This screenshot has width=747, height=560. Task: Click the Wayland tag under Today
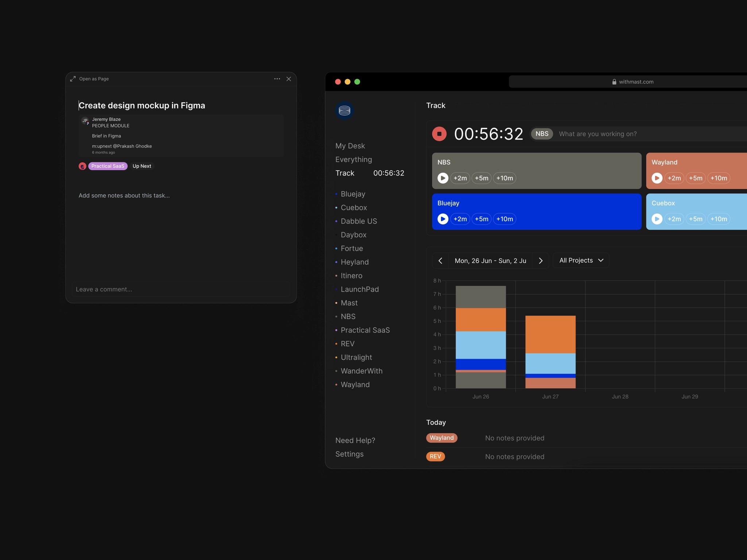442,438
